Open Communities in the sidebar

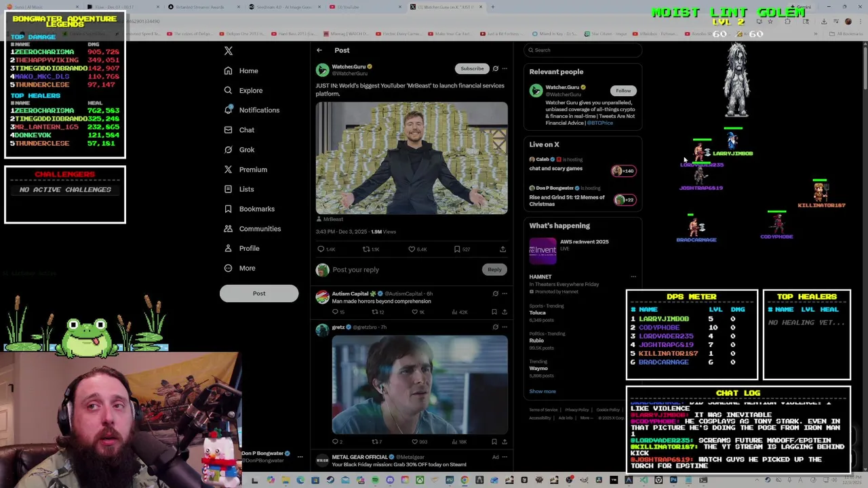click(x=252, y=228)
